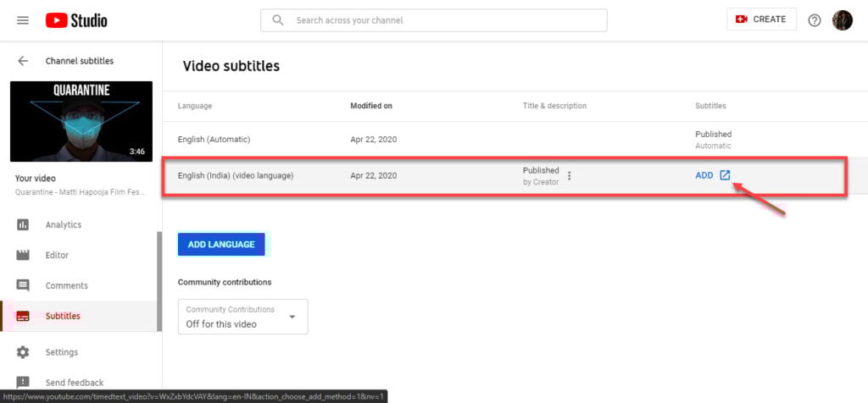
Task: Click the Editor clapperboard icon
Action: point(23,255)
